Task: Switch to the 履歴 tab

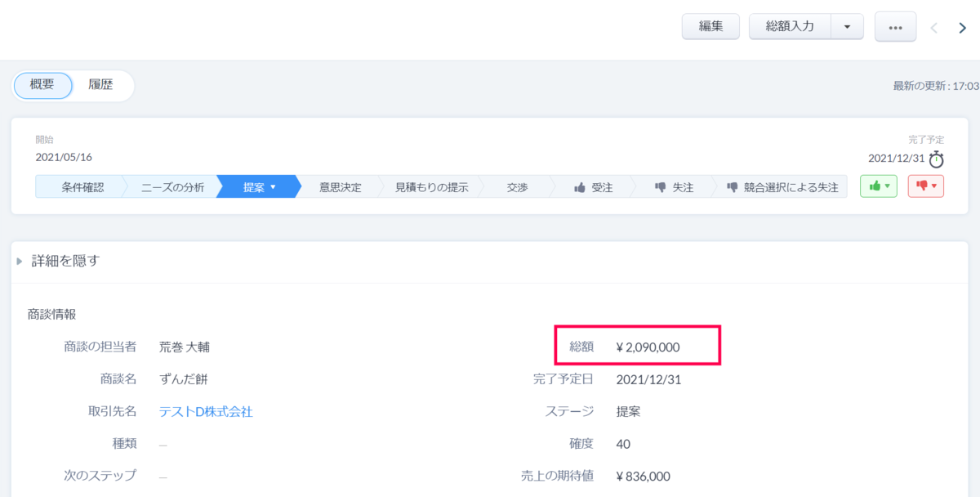Action: click(100, 85)
